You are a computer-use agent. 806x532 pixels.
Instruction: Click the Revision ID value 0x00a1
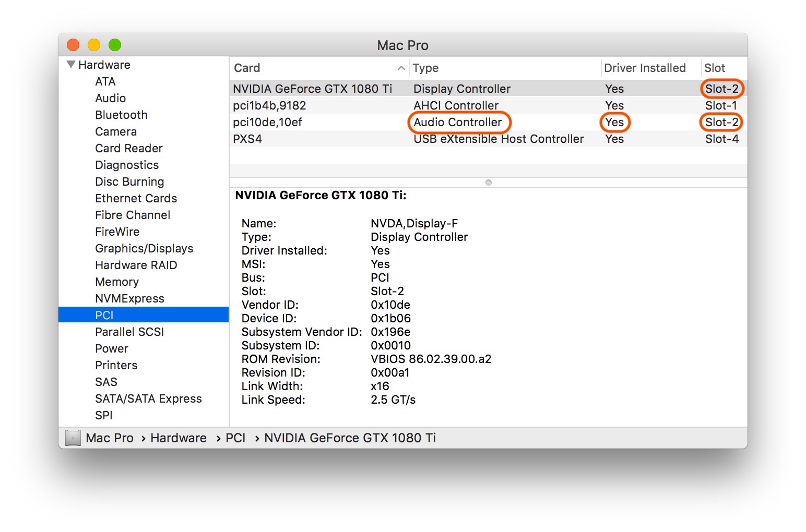coord(390,372)
